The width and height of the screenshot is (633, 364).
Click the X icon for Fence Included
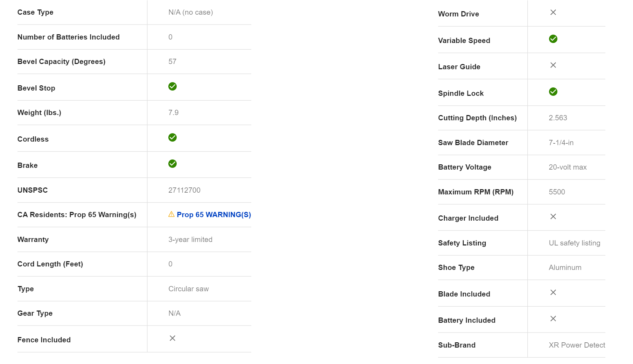[x=173, y=338]
